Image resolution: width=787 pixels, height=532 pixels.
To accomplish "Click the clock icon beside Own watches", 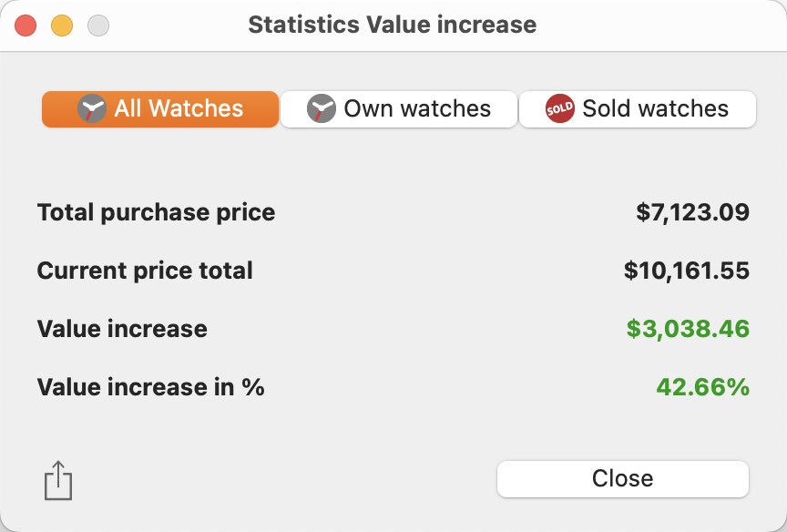I will pyautogui.click(x=322, y=108).
